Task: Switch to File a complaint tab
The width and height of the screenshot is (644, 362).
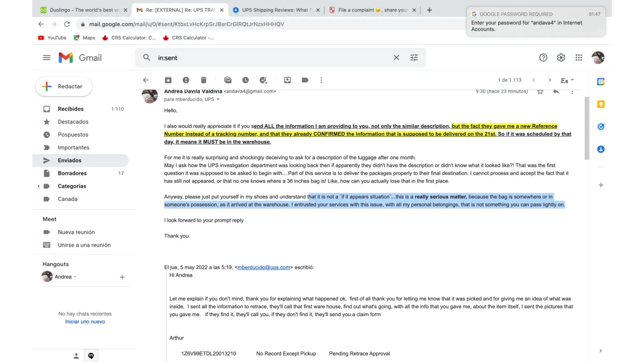Action: [373, 10]
